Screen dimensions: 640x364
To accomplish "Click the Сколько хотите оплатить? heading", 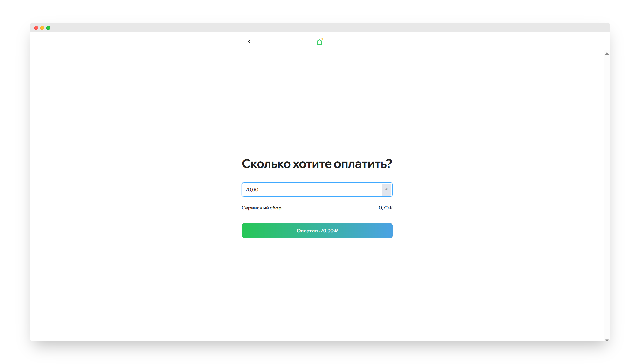I will pos(317,164).
